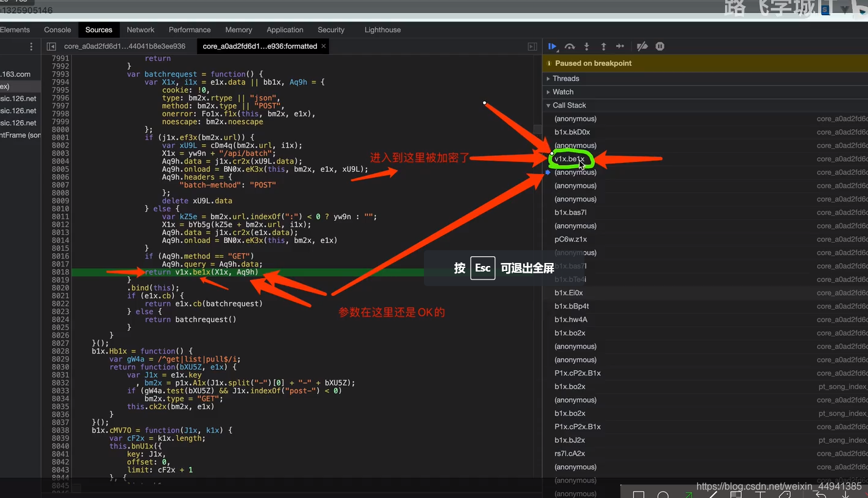Open the Network panel tab
The height and width of the screenshot is (498, 868).
[141, 30]
